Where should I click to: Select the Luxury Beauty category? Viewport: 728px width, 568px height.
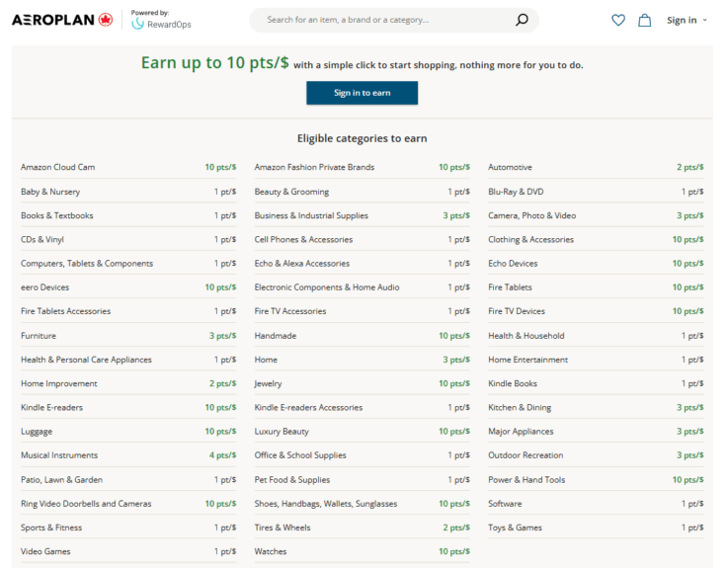click(x=282, y=432)
